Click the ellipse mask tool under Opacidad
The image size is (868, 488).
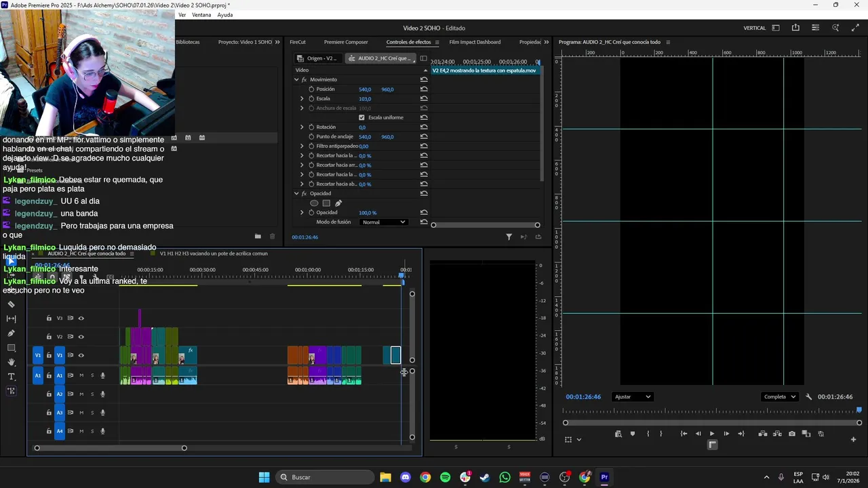314,203
